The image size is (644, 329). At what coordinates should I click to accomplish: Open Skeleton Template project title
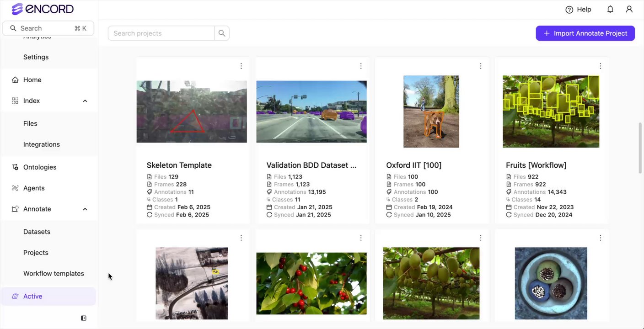click(x=179, y=165)
